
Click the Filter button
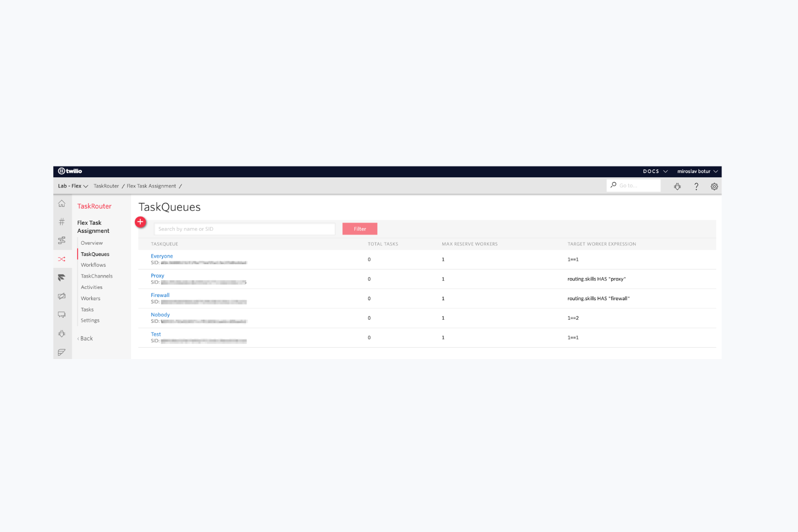(x=360, y=229)
